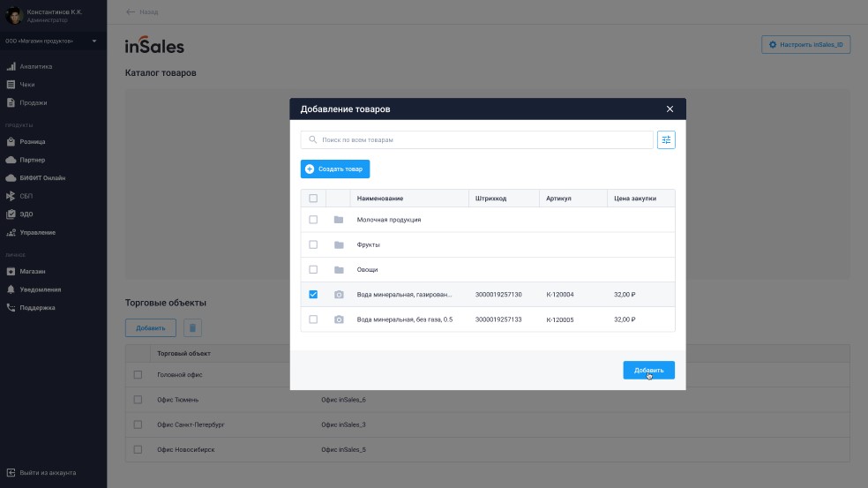Screen dimensions: 868x488
Task: Click the Продажи document icon
Action: click(11, 102)
